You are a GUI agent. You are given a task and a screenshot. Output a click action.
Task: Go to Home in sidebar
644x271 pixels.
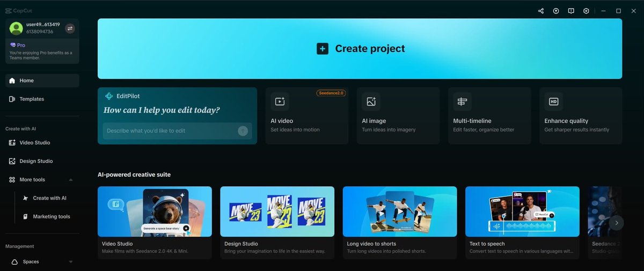(x=42, y=80)
